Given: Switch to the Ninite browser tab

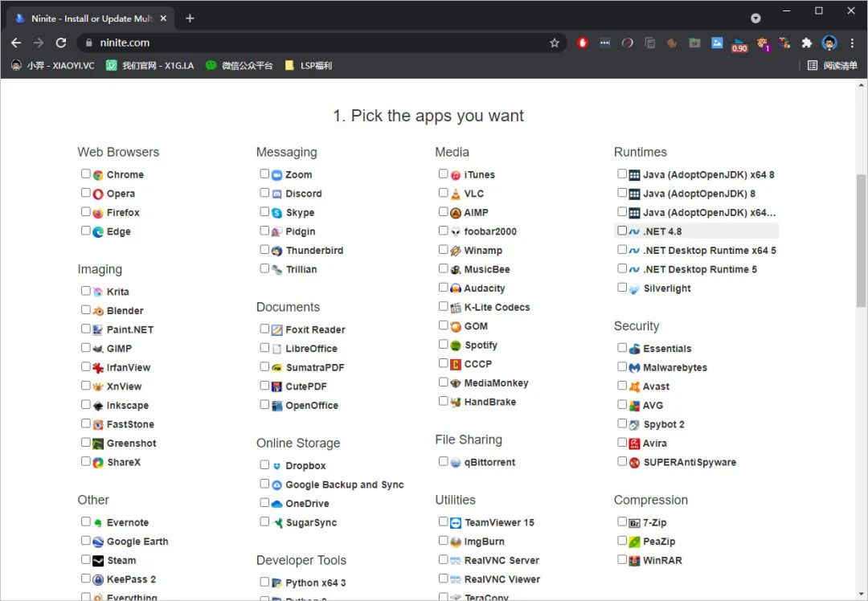Looking at the screenshot, I should tap(88, 18).
